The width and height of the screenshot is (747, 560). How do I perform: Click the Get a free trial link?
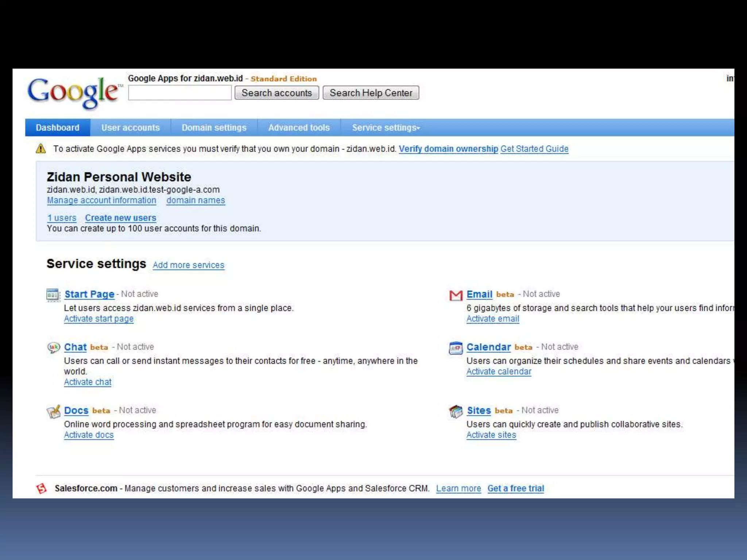[516, 489]
